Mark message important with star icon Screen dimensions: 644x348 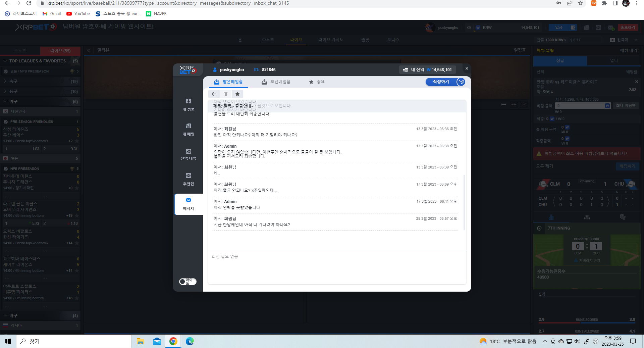[x=237, y=94]
